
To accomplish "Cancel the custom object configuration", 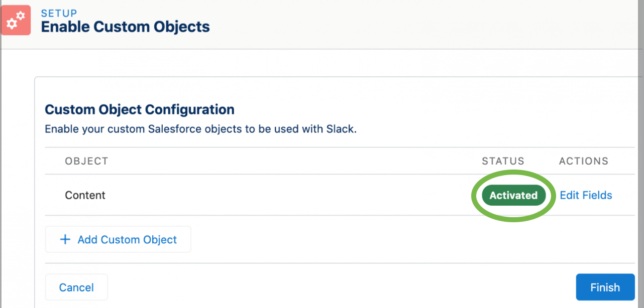I will [76, 287].
